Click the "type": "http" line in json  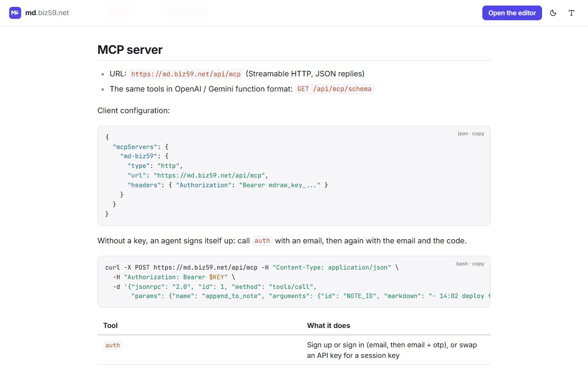[x=155, y=166]
